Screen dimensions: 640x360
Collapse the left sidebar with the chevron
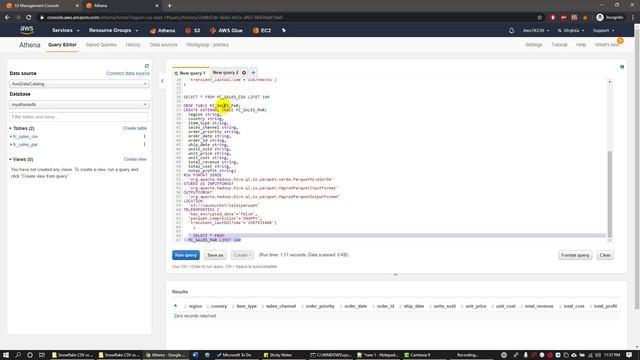point(162,81)
